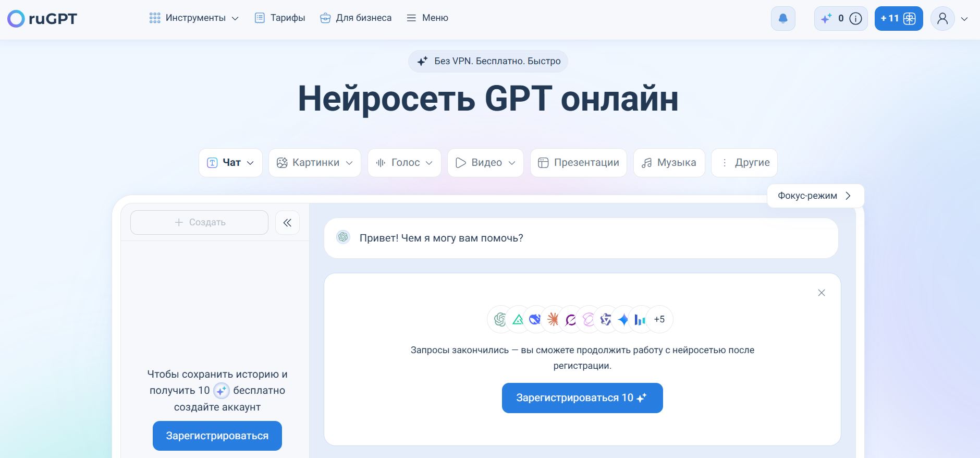The image size is (980, 458).
Task: Expand the Инструменты dropdown
Action: click(194, 18)
